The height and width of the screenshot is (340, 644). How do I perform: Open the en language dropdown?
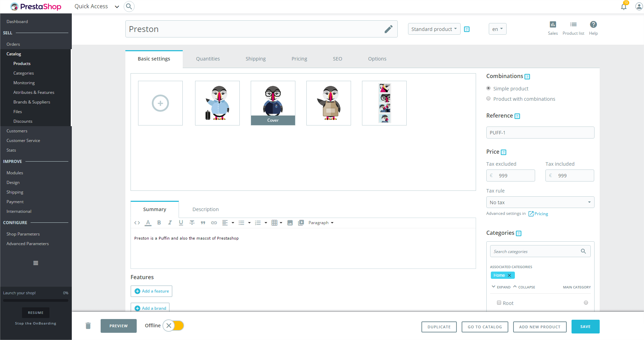pos(497,29)
